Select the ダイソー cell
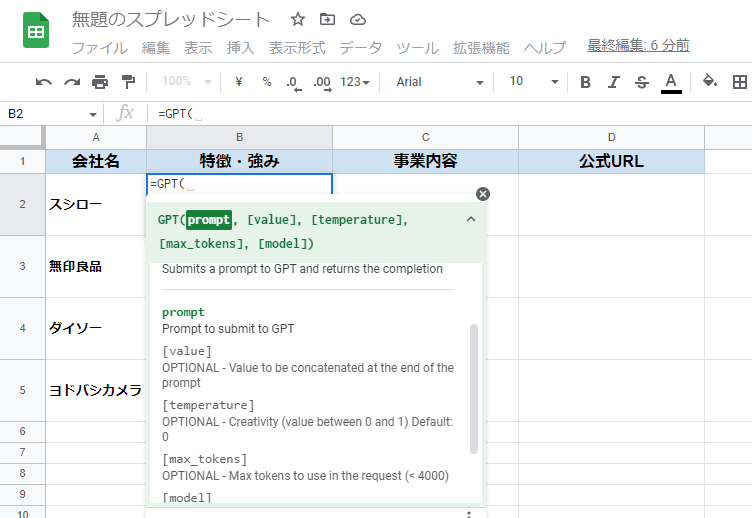 click(96, 328)
